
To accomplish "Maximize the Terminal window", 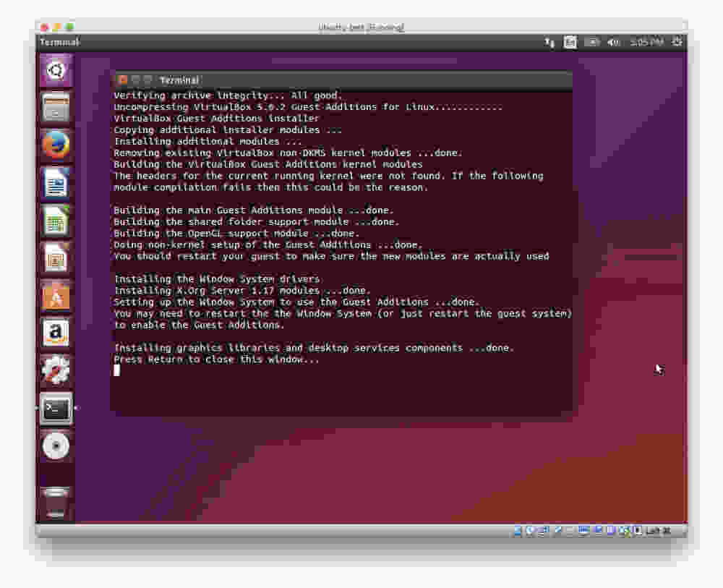I will click(x=147, y=80).
